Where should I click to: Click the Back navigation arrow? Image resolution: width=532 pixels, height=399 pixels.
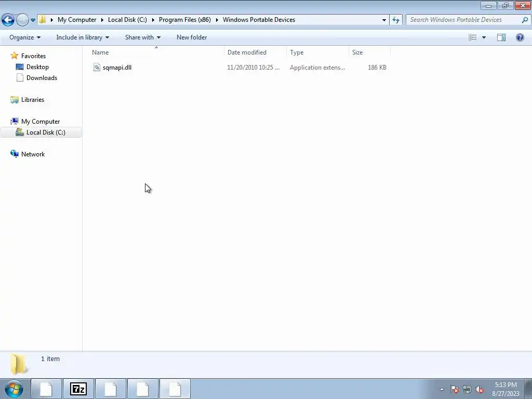(x=8, y=20)
